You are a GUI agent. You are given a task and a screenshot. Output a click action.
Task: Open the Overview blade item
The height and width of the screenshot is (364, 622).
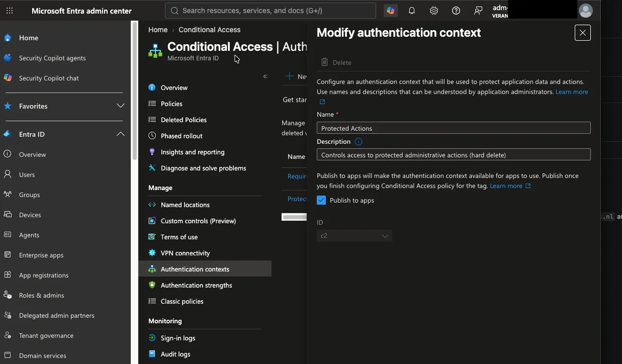point(174,87)
